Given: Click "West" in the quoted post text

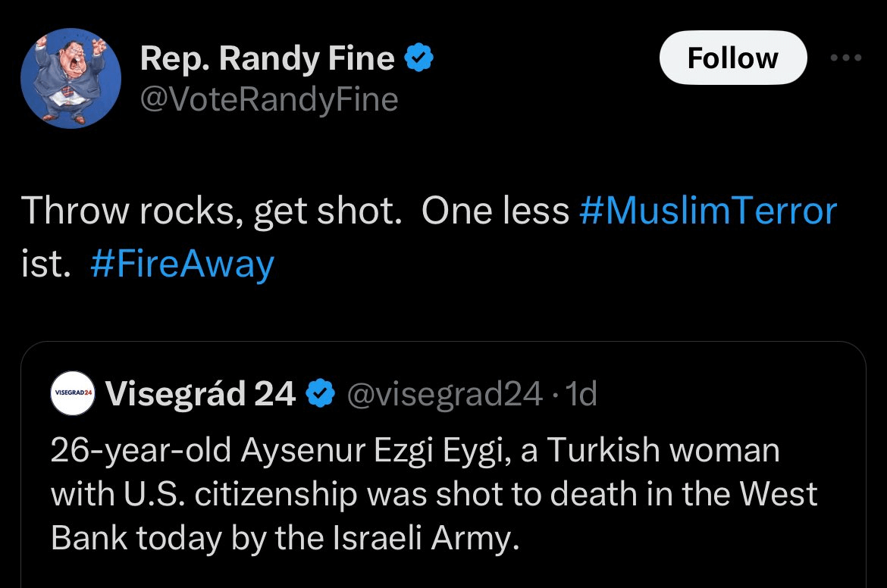Looking at the screenshot, I should point(779,494).
